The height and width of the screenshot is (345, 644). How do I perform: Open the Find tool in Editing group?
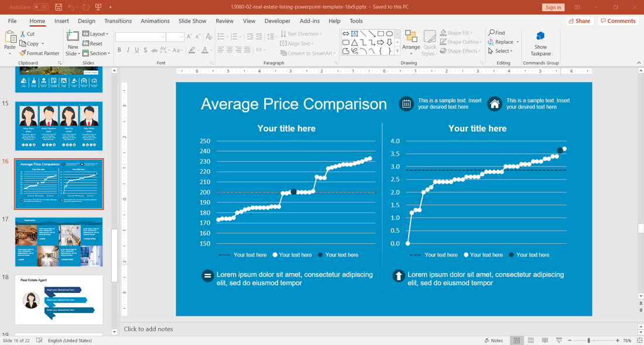[x=496, y=32]
